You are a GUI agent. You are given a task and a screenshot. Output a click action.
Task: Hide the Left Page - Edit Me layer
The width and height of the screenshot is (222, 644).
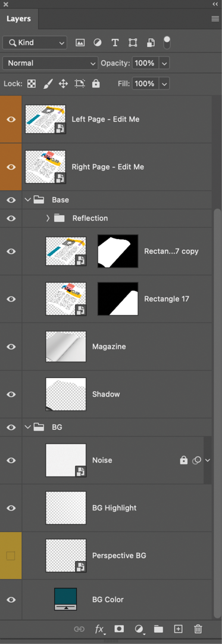[11, 119]
